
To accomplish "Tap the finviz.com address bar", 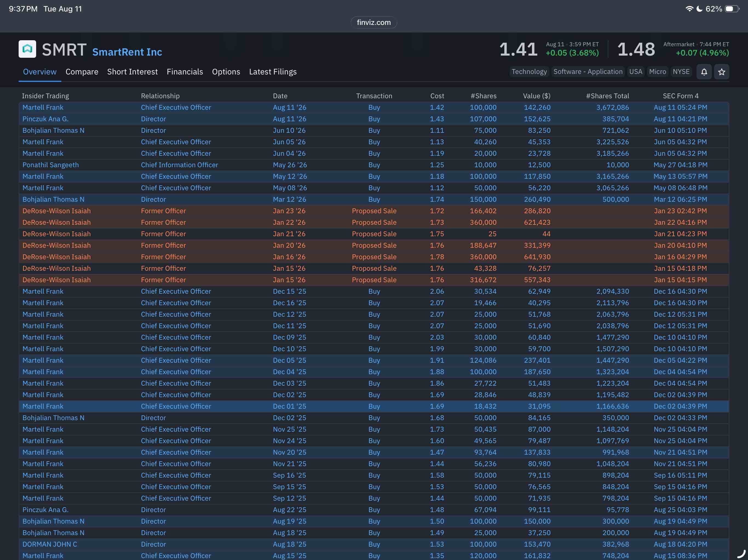I will click(374, 22).
